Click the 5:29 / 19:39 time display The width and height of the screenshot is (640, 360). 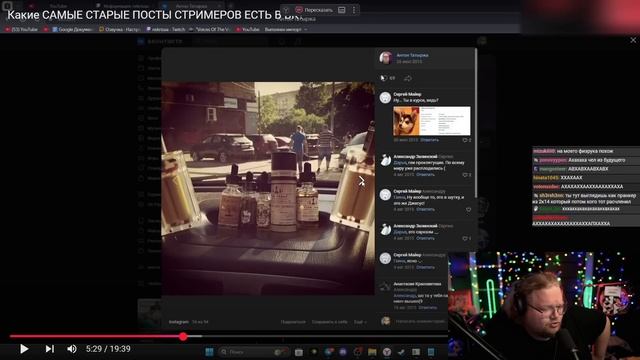[108, 349]
